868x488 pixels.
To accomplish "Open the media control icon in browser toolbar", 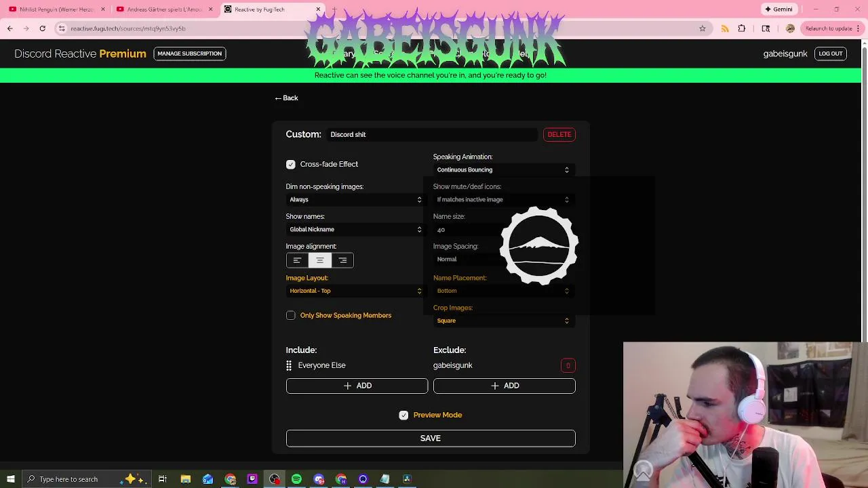I will pyautogui.click(x=766, y=28).
